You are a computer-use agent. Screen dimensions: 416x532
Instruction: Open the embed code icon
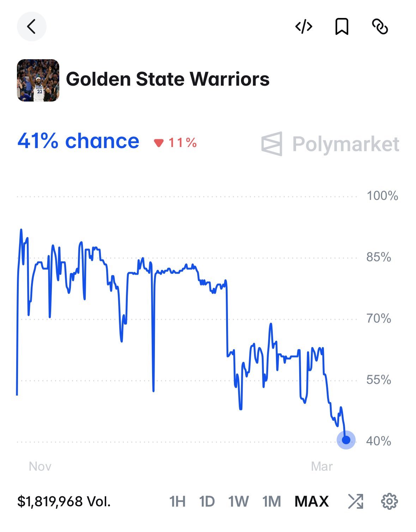(303, 26)
